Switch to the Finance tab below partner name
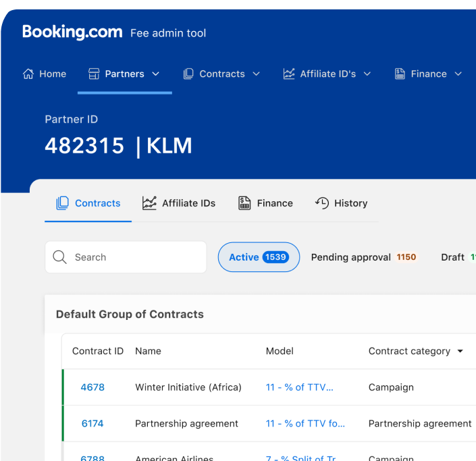 tap(265, 203)
